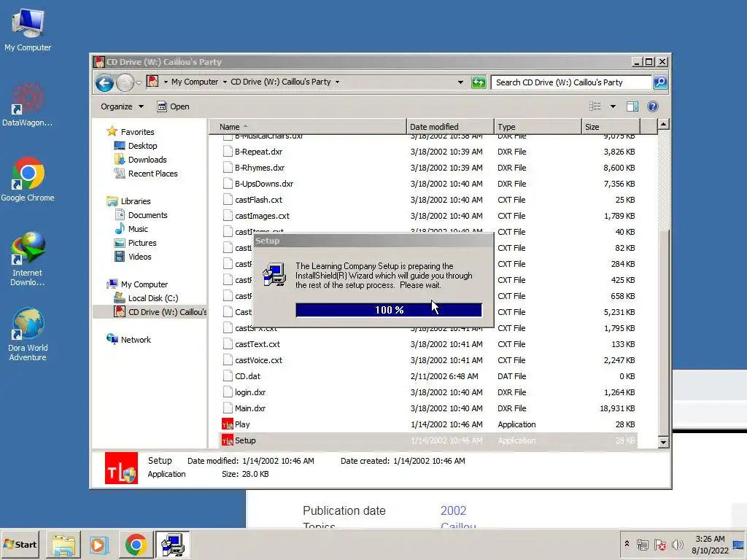Expand the My Computer breadcrumb arrow
The image size is (747, 560).
point(225,82)
